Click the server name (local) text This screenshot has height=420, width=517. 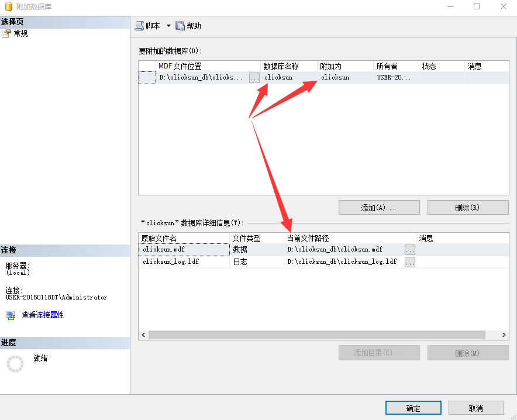18,273
